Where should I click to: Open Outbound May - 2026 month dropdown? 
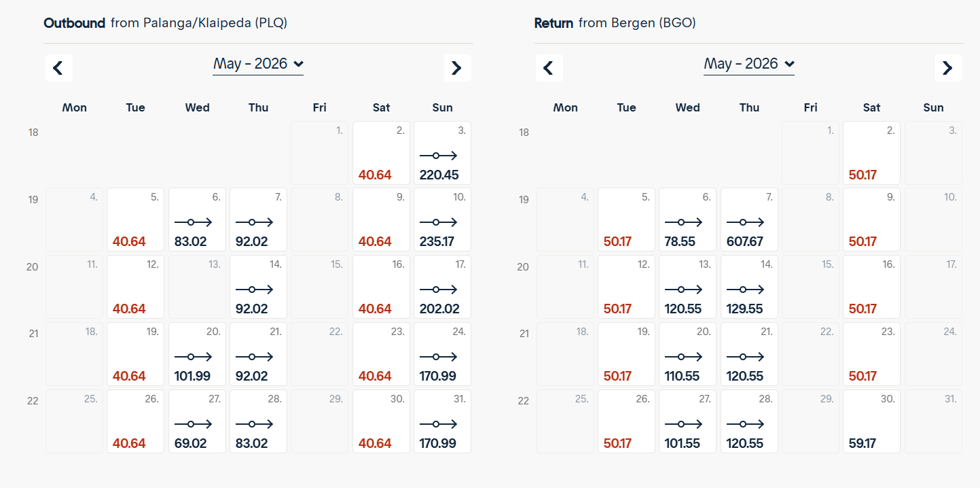click(x=258, y=64)
